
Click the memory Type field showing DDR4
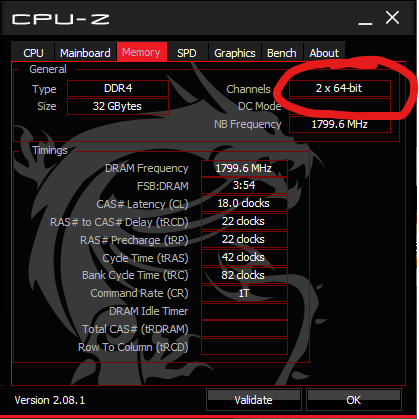coord(118,88)
